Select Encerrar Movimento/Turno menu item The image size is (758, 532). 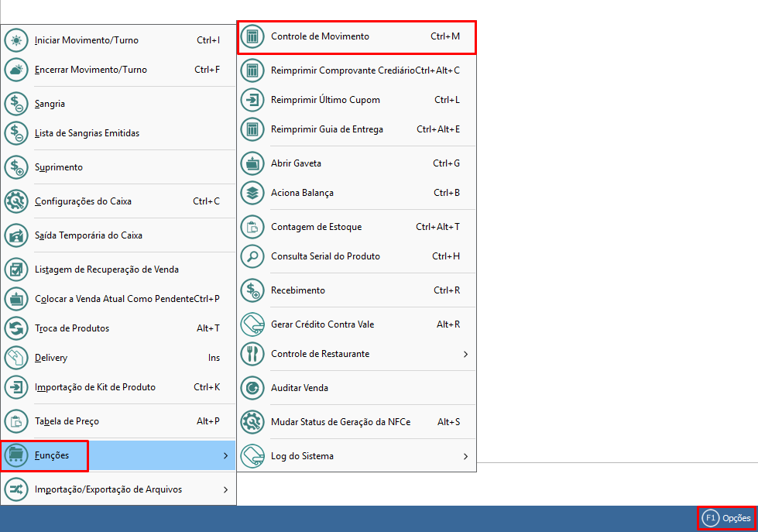[x=91, y=70]
